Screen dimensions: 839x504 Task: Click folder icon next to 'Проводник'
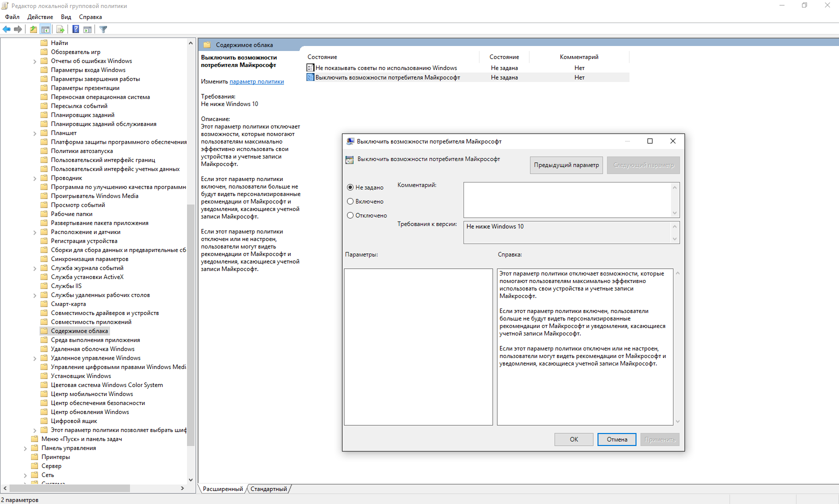[x=44, y=178]
